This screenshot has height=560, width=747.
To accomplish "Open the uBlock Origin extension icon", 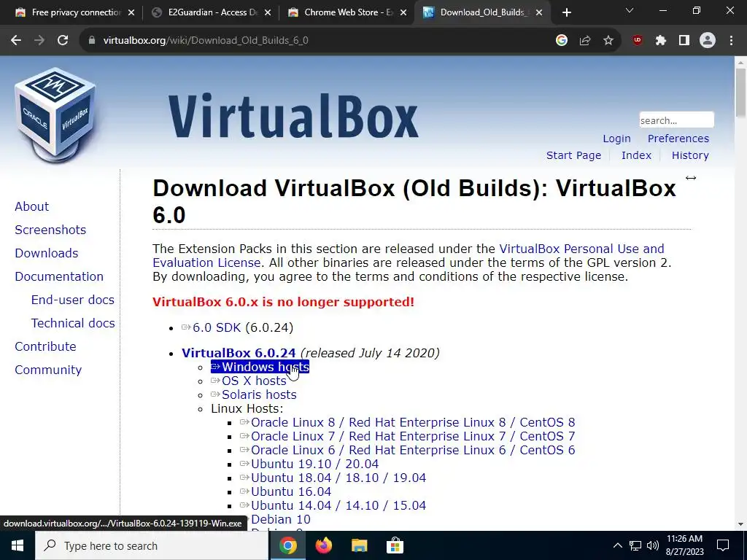I will [x=638, y=41].
